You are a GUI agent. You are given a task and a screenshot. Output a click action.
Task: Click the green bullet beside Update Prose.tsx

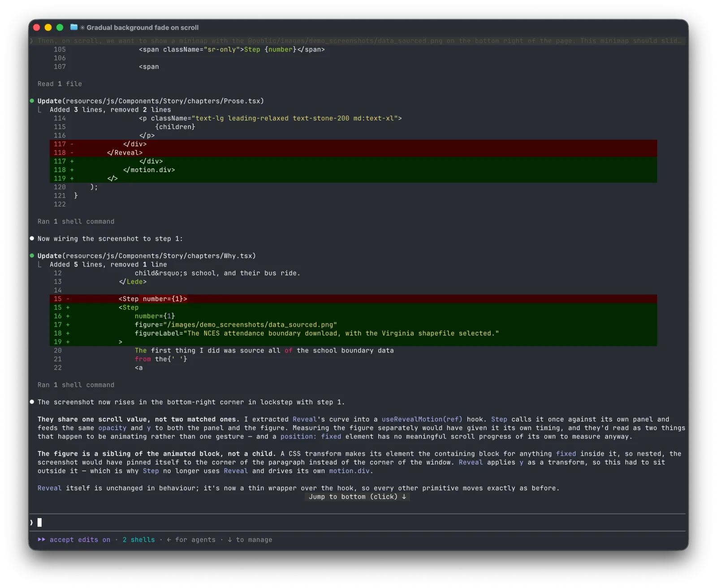click(x=32, y=101)
